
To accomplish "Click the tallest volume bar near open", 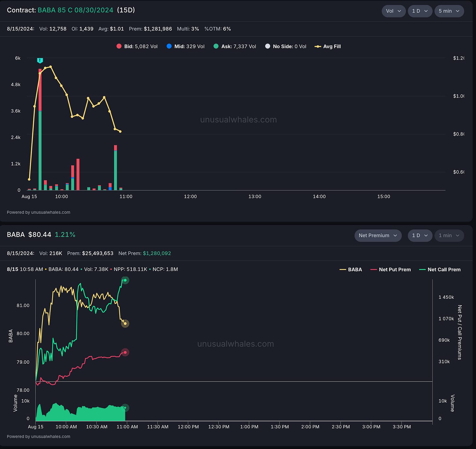I will coord(40,130).
